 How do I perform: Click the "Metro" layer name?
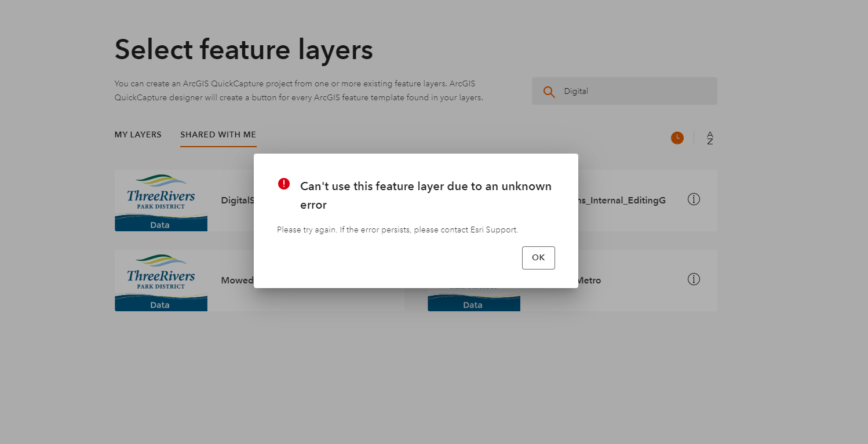tap(589, 281)
